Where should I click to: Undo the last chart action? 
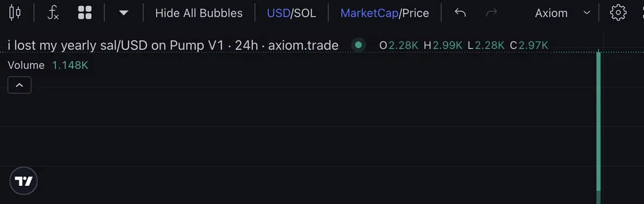click(x=460, y=13)
